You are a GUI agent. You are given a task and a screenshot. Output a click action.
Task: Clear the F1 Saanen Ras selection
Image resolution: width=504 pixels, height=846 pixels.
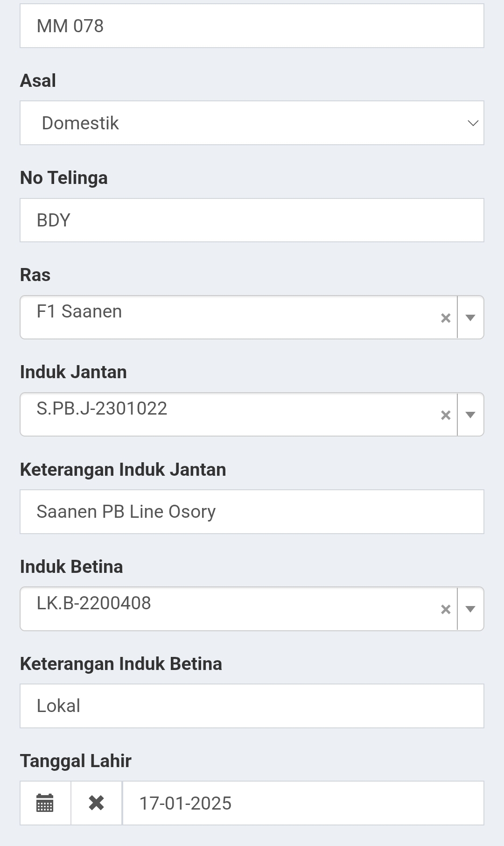(446, 318)
